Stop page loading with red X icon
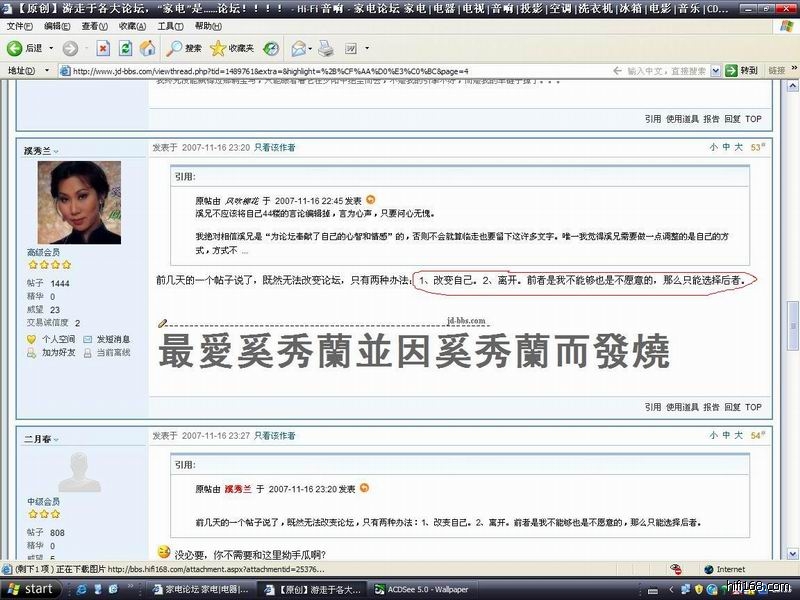 pyautogui.click(x=103, y=48)
